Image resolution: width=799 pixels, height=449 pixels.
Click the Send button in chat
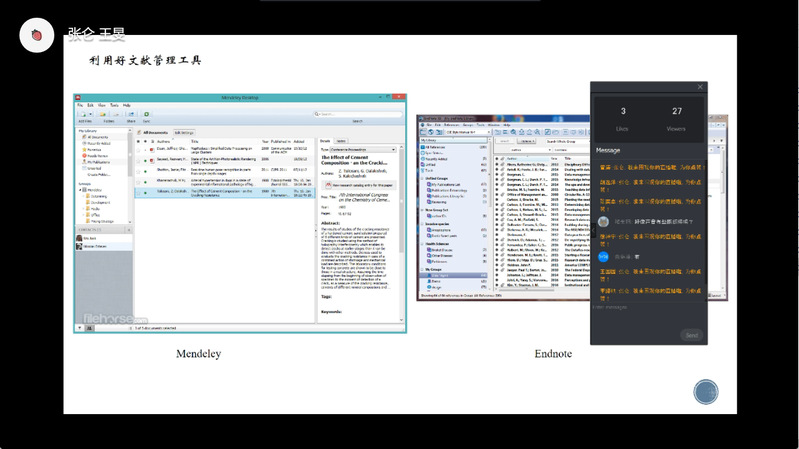point(690,335)
